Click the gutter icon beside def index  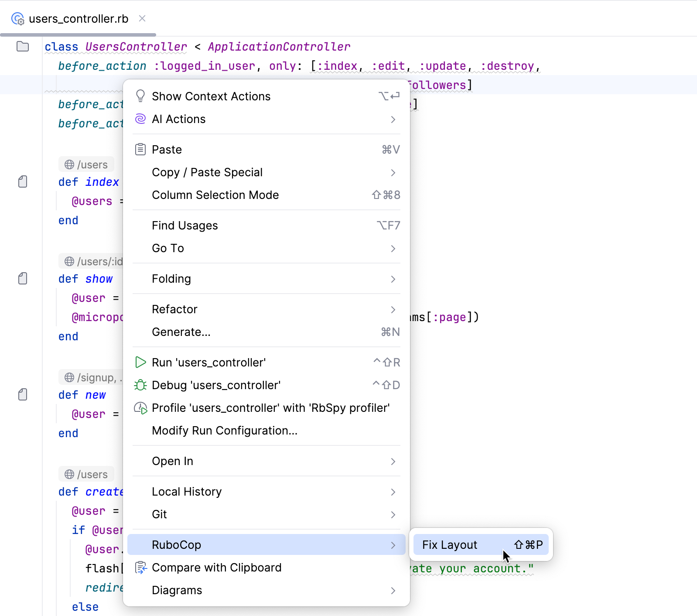23,182
